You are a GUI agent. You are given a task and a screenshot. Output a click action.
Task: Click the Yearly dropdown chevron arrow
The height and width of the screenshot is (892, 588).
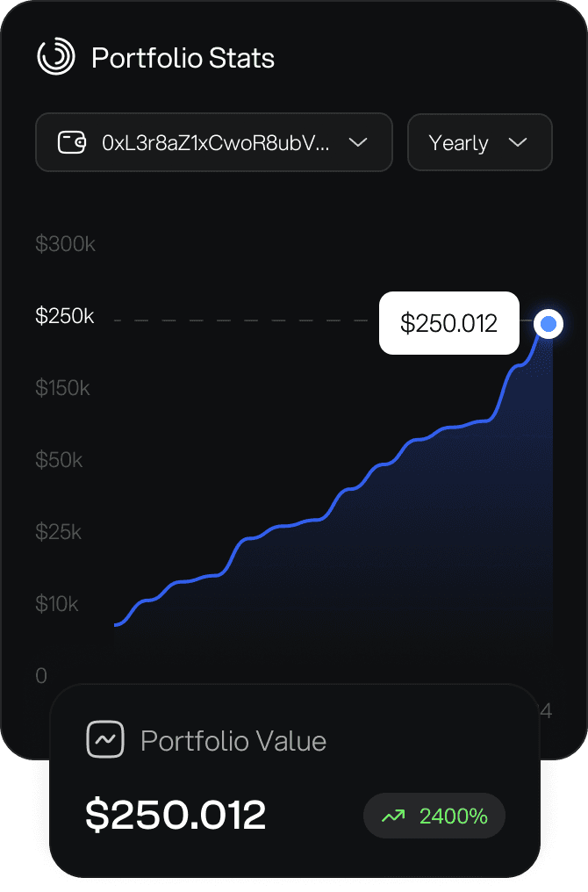[x=518, y=142]
